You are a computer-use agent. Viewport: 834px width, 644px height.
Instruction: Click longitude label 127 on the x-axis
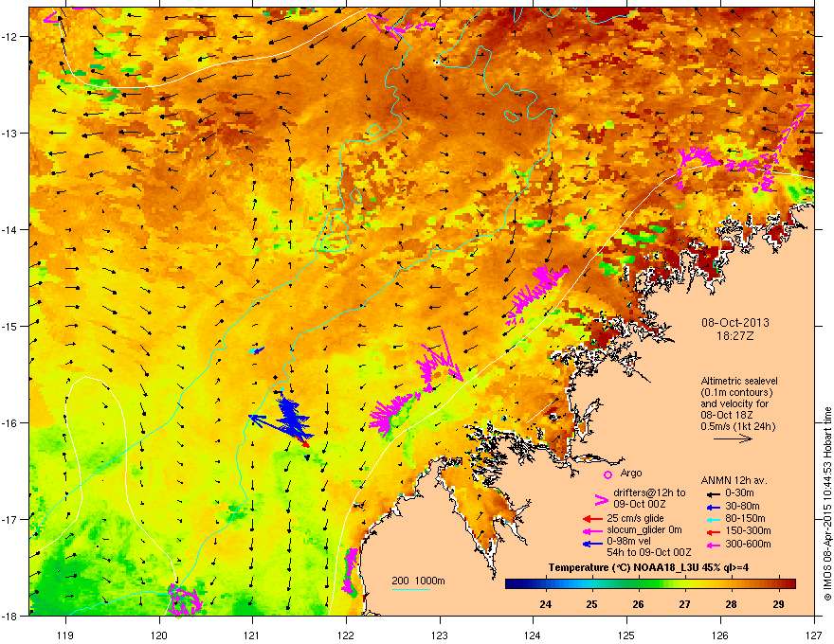(814, 635)
